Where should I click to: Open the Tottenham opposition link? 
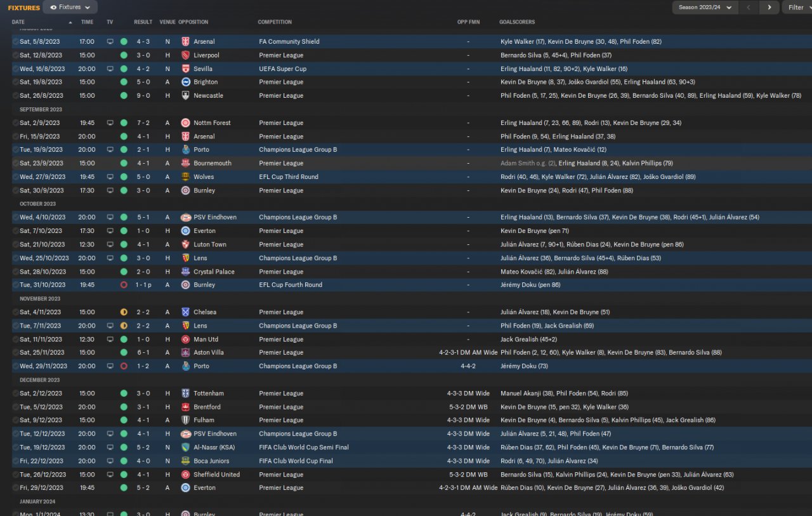(x=209, y=394)
